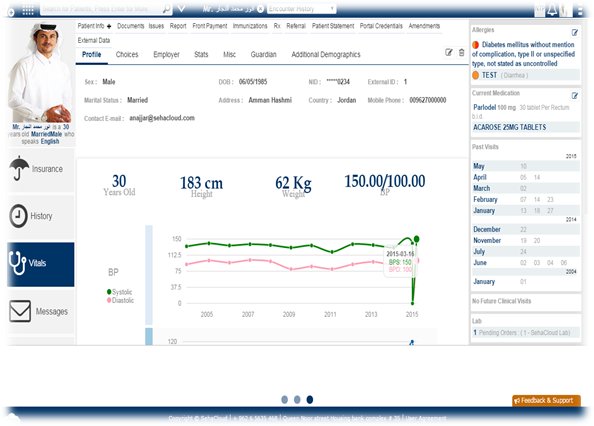Switch to the Profile tab
Image resolution: width=594 pixels, height=426 pixels.
coord(92,55)
